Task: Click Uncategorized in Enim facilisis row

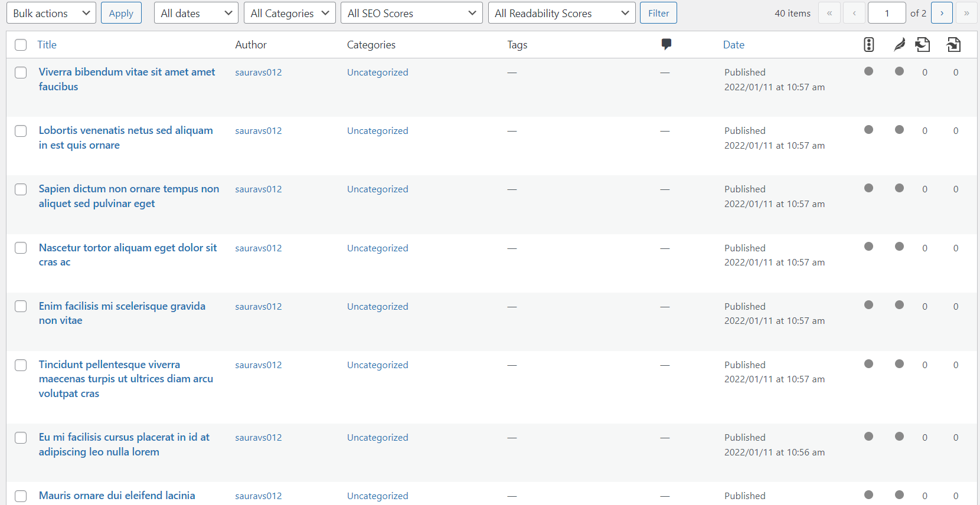Action: (378, 306)
